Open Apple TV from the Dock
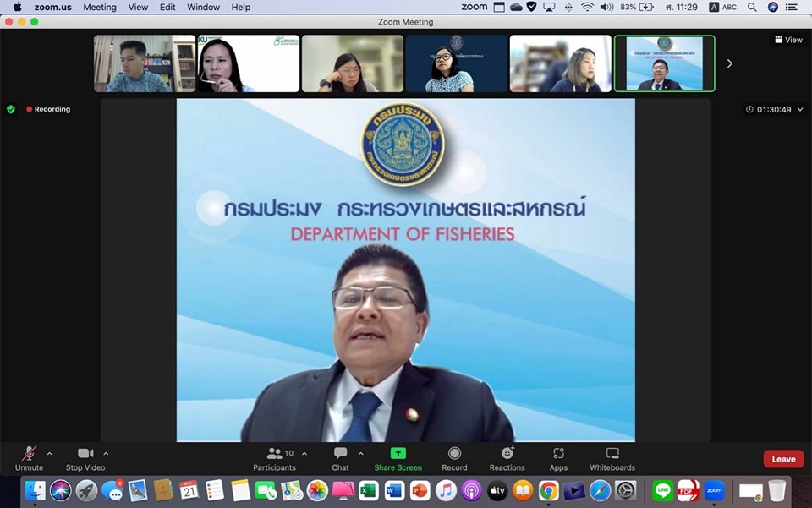This screenshot has height=508, width=812. [x=497, y=490]
